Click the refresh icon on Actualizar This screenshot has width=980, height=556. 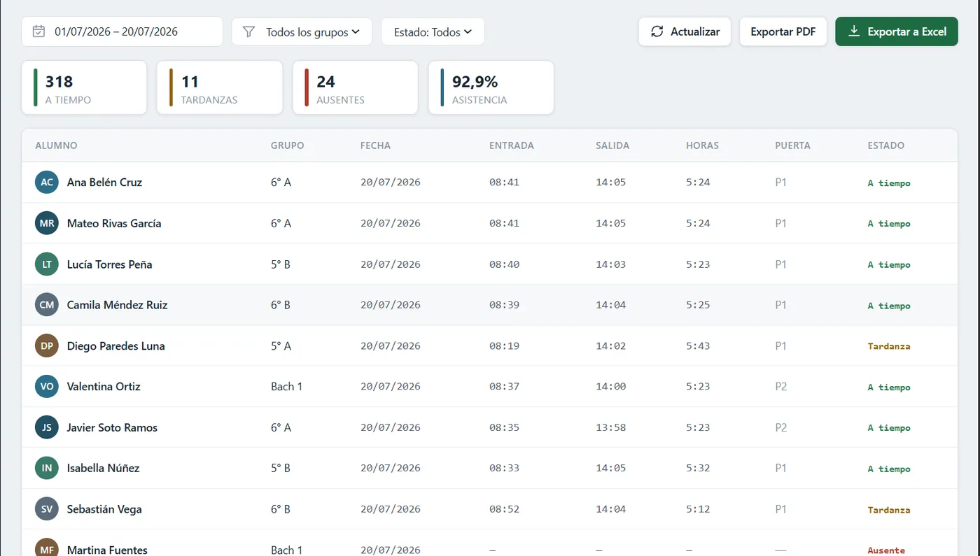tap(657, 31)
